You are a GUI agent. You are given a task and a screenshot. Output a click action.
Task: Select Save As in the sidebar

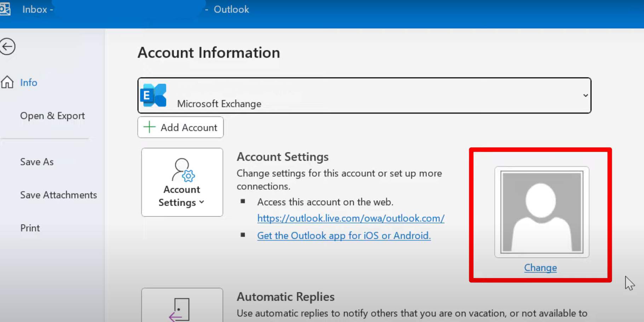click(x=36, y=162)
